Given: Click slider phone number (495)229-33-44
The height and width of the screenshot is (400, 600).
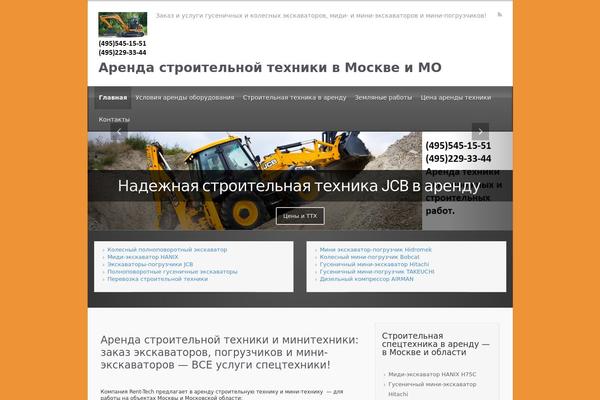Looking at the screenshot, I should (458, 158).
